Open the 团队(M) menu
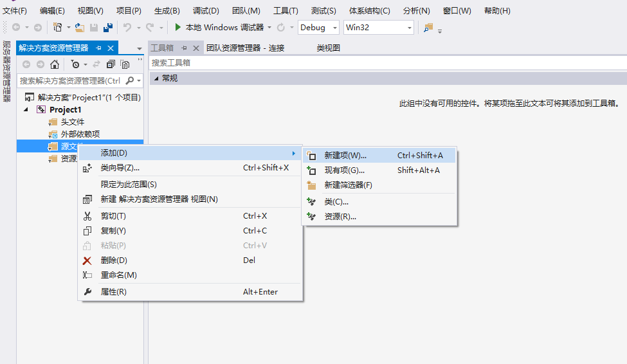The width and height of the screenshot is (627, 364). (246, 11)
